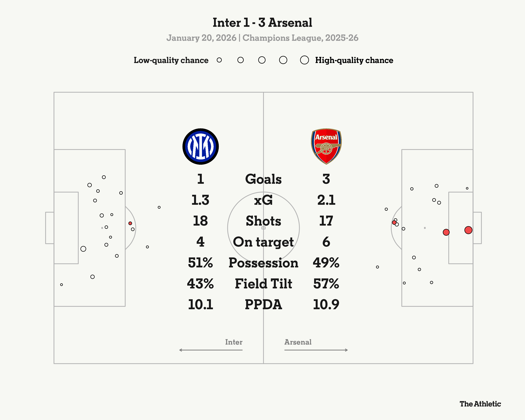The height and width of the screenshot is (420, 525).
Task: Click Arsenal's red goal marker closest to goal
Action: (x=468, y=230)
